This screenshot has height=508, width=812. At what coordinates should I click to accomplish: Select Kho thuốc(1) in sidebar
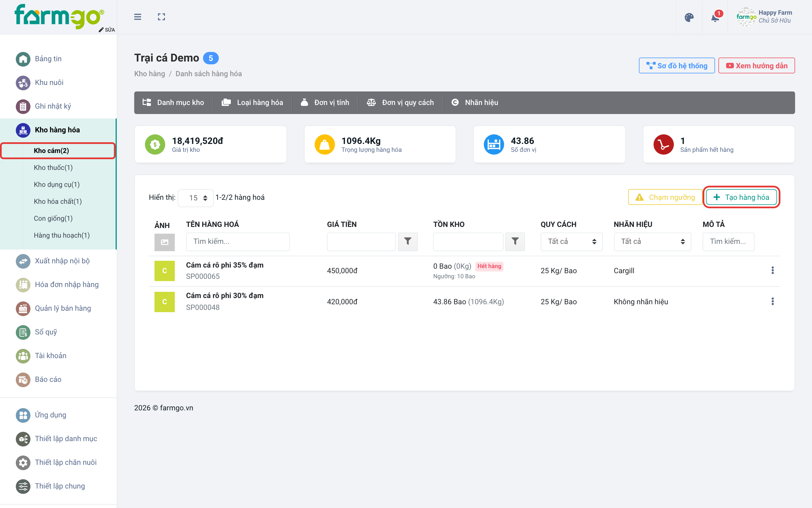pyautogui.click(x=53, y=168)
